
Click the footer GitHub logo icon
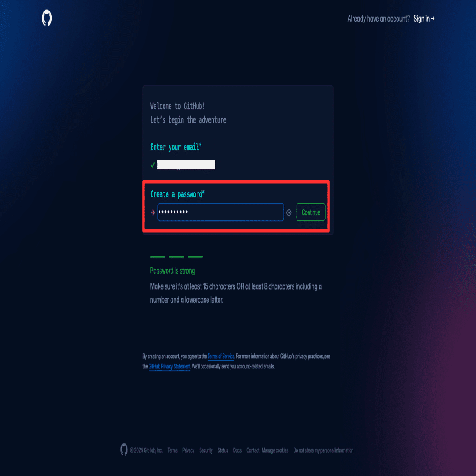[124, 449]
